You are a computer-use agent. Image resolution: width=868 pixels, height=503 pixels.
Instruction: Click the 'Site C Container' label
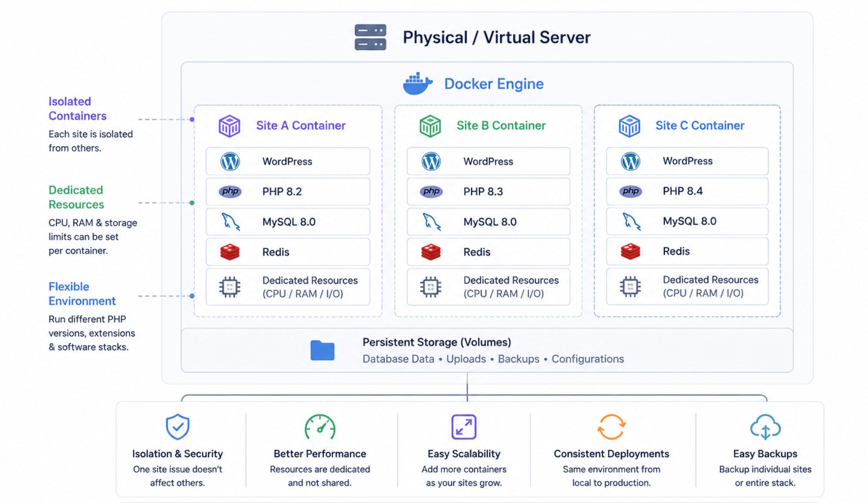700,125
